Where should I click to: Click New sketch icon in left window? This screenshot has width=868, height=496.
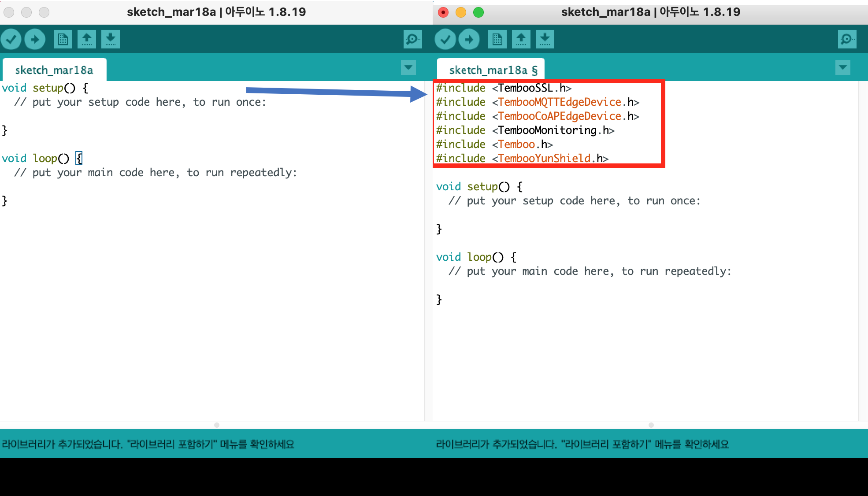click(x=63, y=39)
